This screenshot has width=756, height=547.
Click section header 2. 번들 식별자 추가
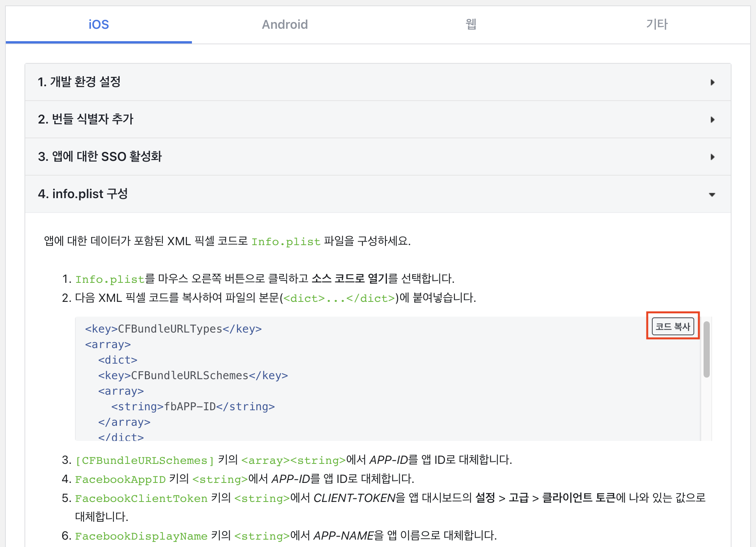coord(85,119)
